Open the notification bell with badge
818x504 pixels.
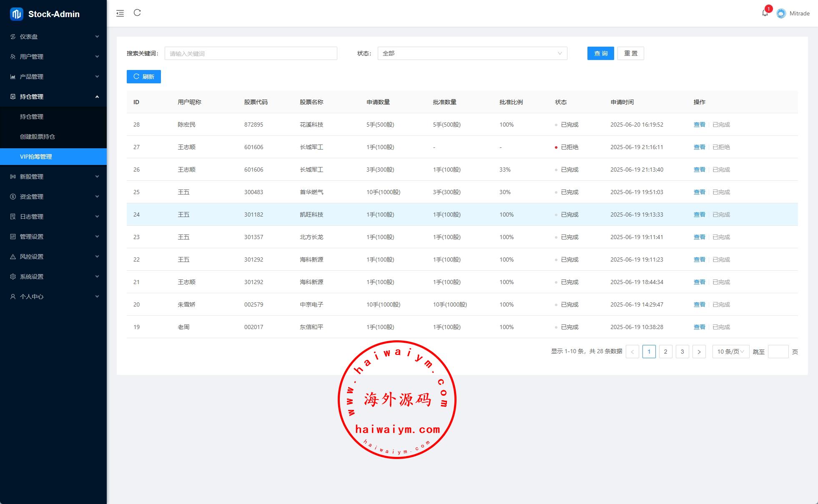765,13
